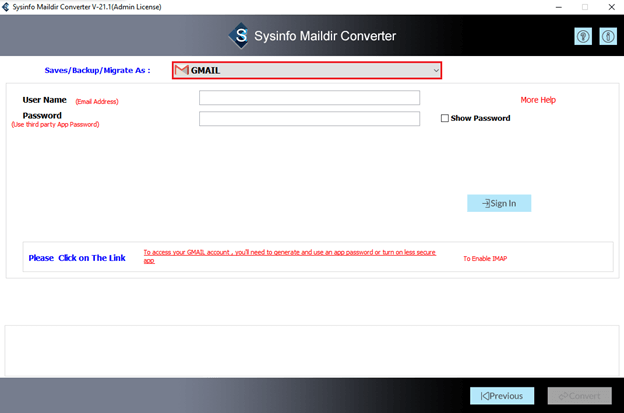Click the 'Please Click on The Link' text
Viewport: 624px width, 413px height.
77,258
